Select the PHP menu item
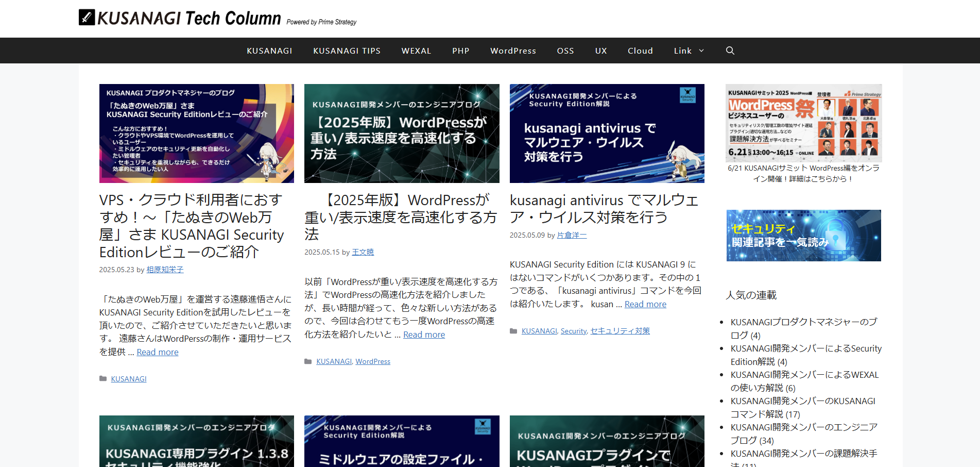The image size is (980, 467). (x=461, y=51)
